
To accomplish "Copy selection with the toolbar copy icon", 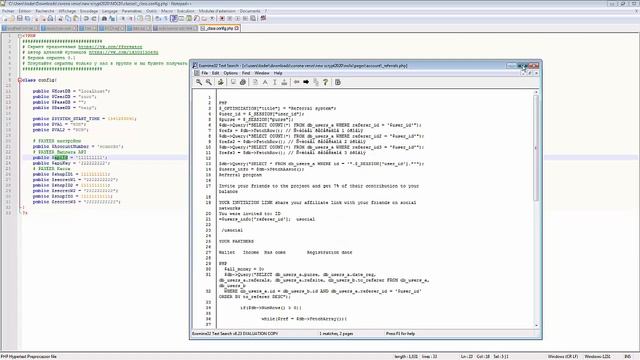I will point(68,18).
